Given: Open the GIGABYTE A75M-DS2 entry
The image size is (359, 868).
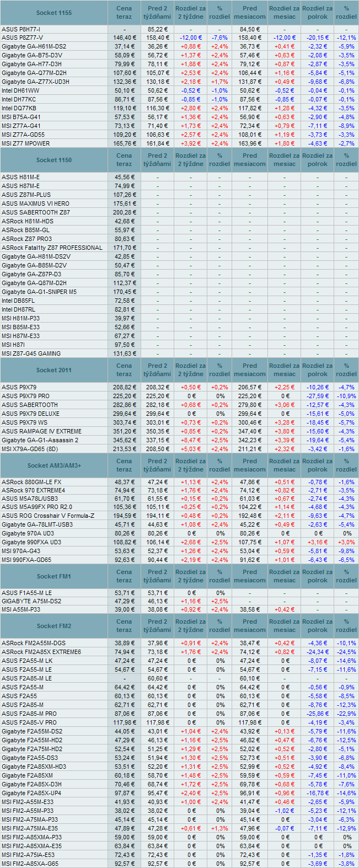Looking at the screenshot, I should (31, 601).
